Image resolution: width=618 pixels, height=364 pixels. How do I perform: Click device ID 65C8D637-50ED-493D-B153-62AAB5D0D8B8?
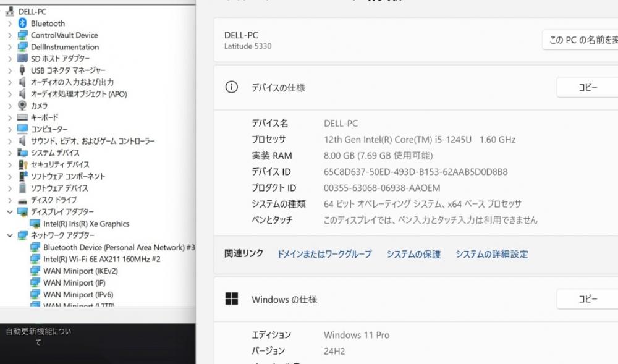coord(416,172)
